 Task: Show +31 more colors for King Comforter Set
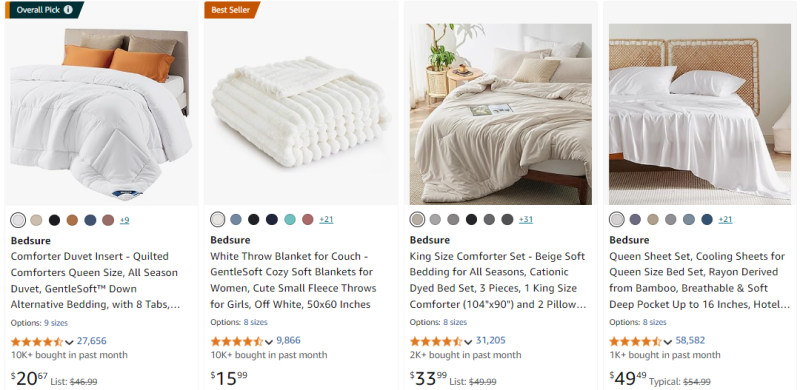point(526,220)
